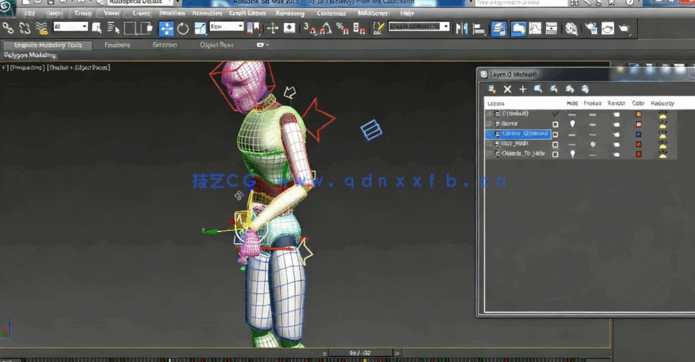The image size is (695, 362).
Task: Check the current-layer box for Objects_To_Hide
Action: click(555, 154)
